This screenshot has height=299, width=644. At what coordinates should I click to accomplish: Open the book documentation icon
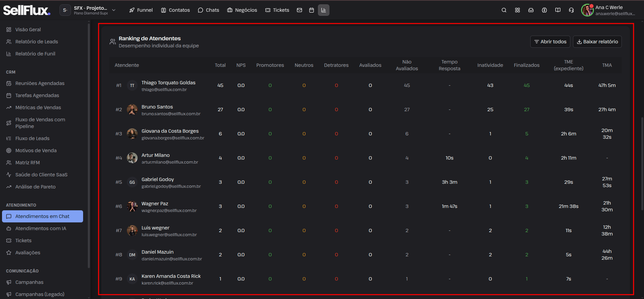pyautogui.click(x=558, y=10)
